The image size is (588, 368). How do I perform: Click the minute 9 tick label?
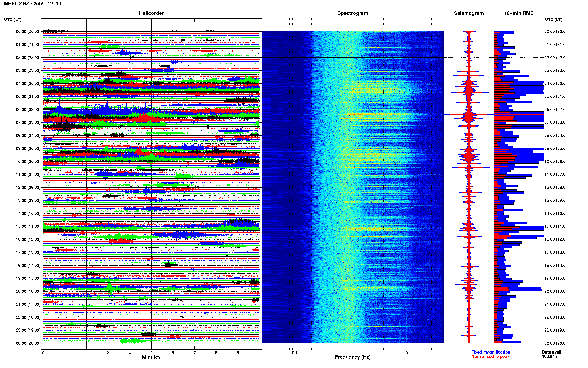(238, 353)
